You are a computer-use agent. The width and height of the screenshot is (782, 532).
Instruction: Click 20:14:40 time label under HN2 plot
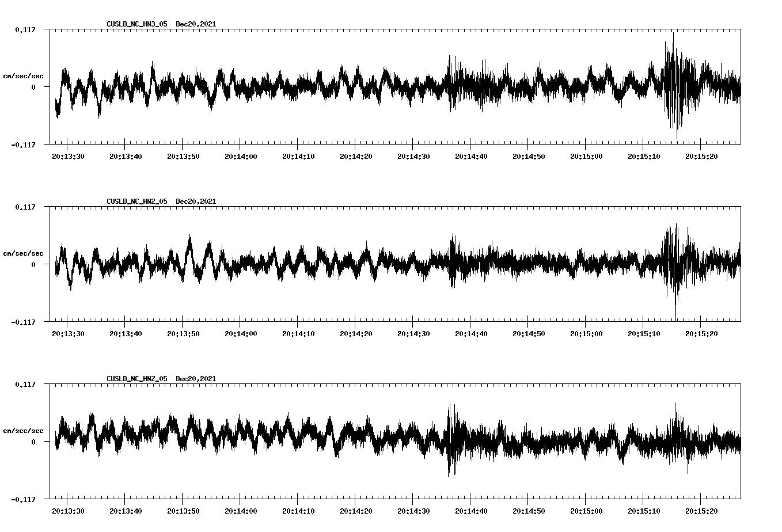(471, 333)
